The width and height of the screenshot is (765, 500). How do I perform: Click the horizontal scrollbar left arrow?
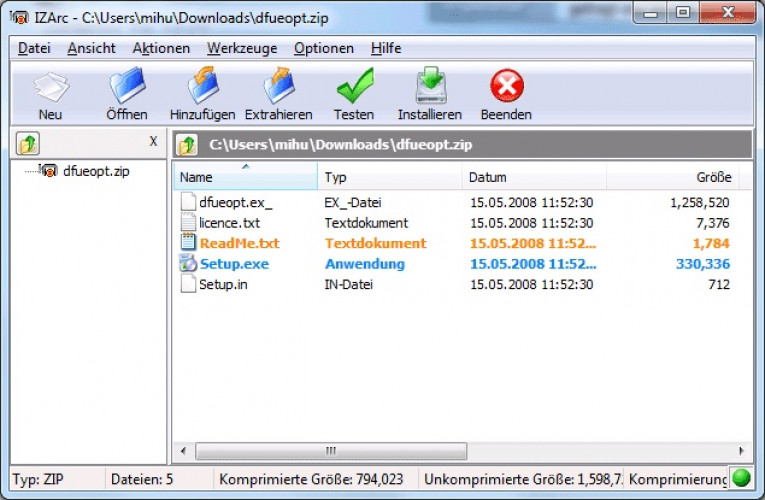click(x=183, y=451)
